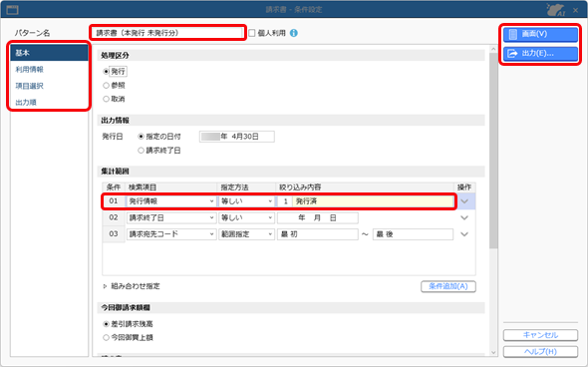Click the キャンセル button
588x367 pixels.
[x=540, y=335]
